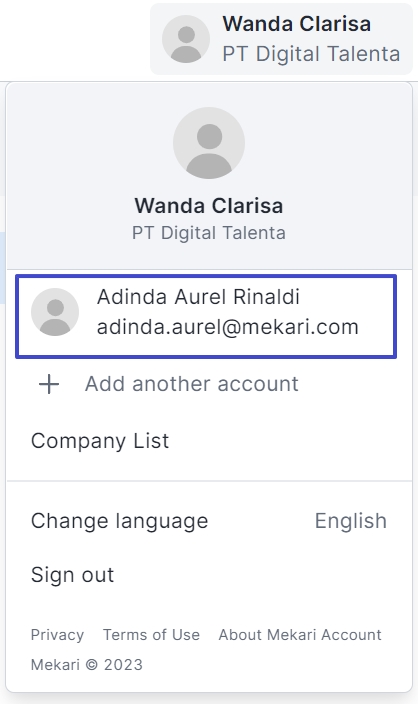Collapse the Wanda Clarisa profile dropdown header
The height and width of the screenshot is (704, 418).
(281, 39)
